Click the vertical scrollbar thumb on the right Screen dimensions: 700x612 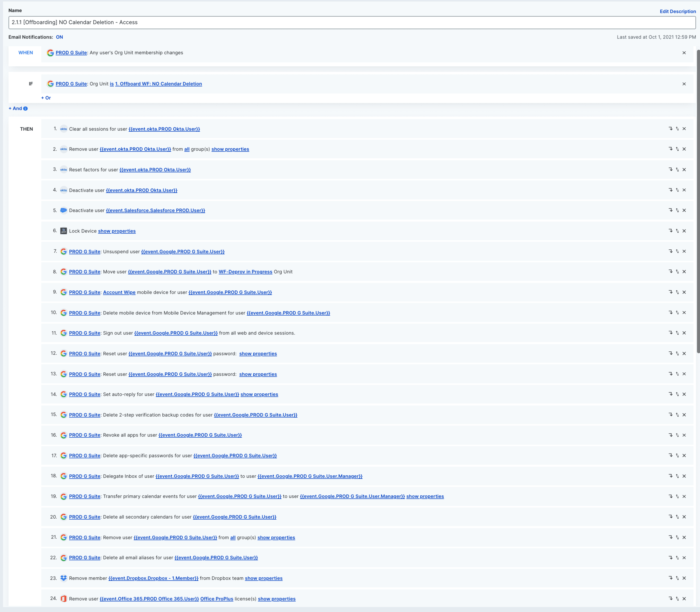pyautogui.click(x=698, y=202)
